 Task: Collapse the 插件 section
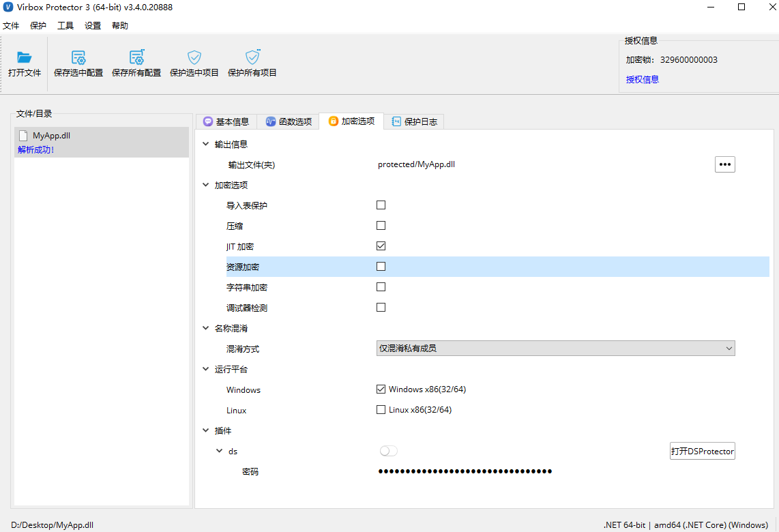(206, 430)
